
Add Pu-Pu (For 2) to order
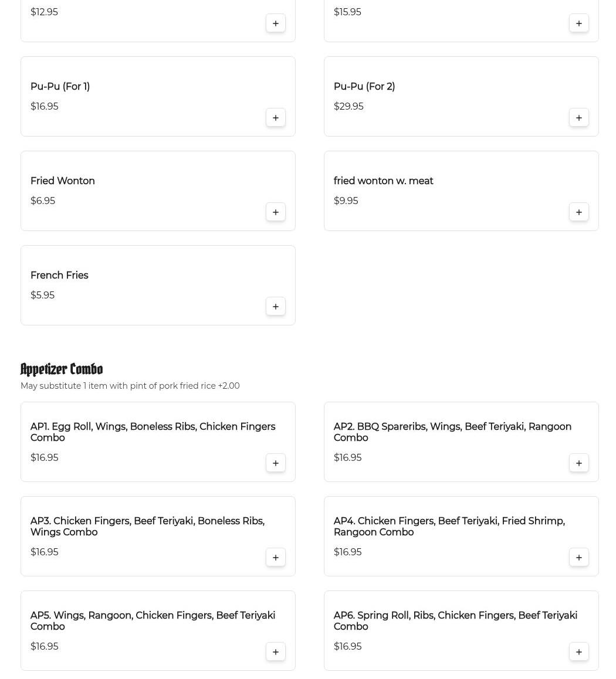(x=579, y=117)
